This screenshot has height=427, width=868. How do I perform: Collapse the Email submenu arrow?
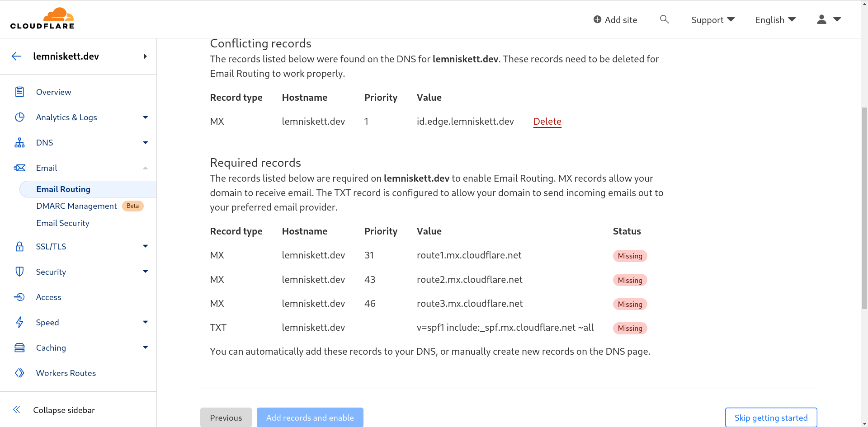(x=145, y=168)
